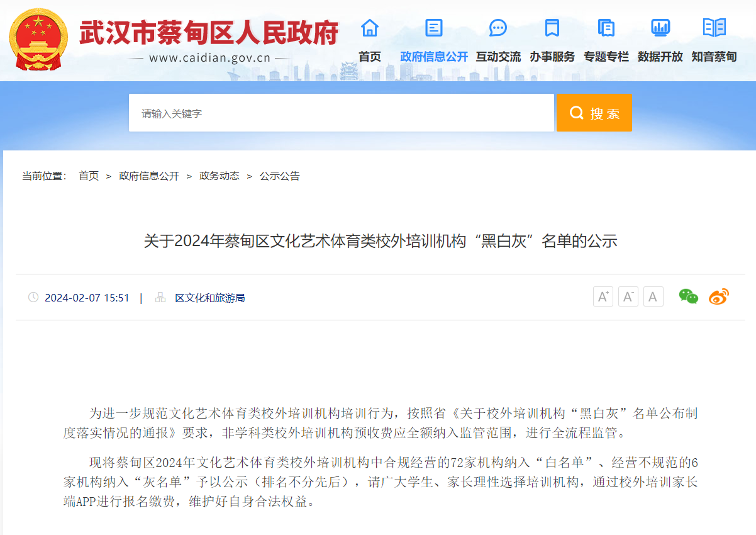
Task: Click 公示公告 in the breadcrumb
Action: (280, 176)
